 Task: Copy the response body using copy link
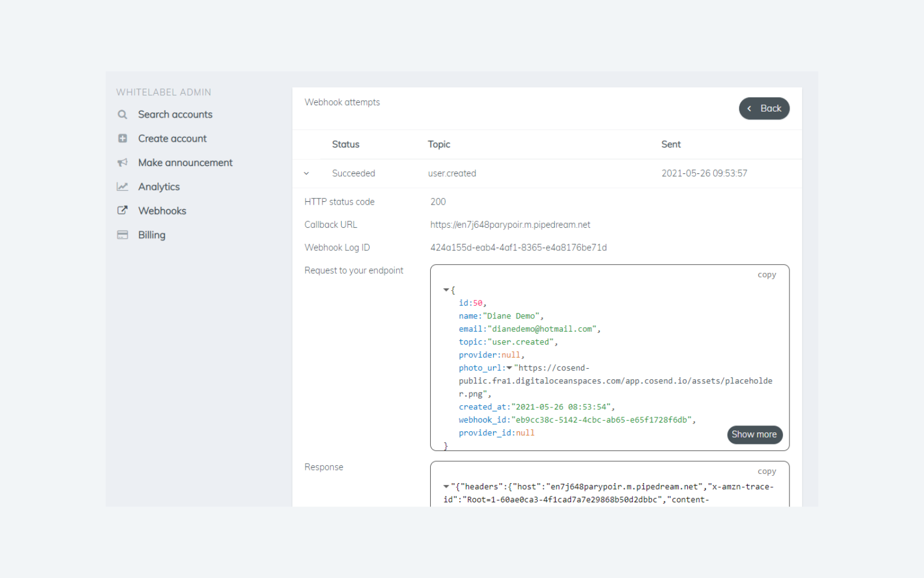click(x=766, y=470)
